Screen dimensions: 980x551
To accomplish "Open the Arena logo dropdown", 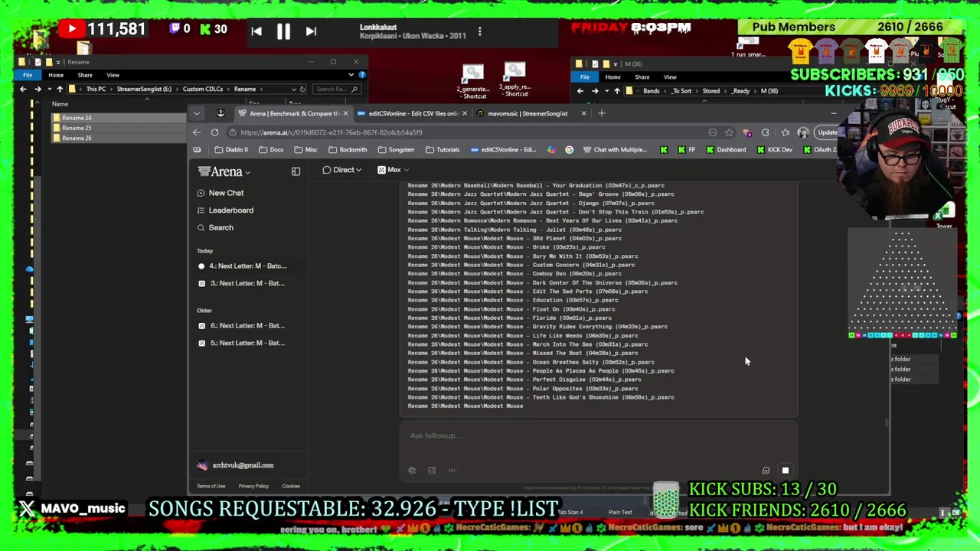I will pyautogui.click(x=224, y=171).
